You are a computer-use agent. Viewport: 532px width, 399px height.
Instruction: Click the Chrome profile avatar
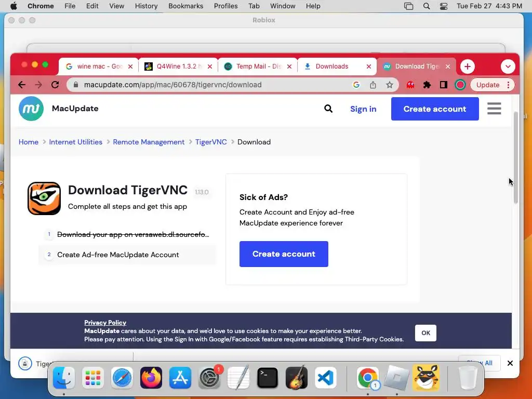pos(460,85)
